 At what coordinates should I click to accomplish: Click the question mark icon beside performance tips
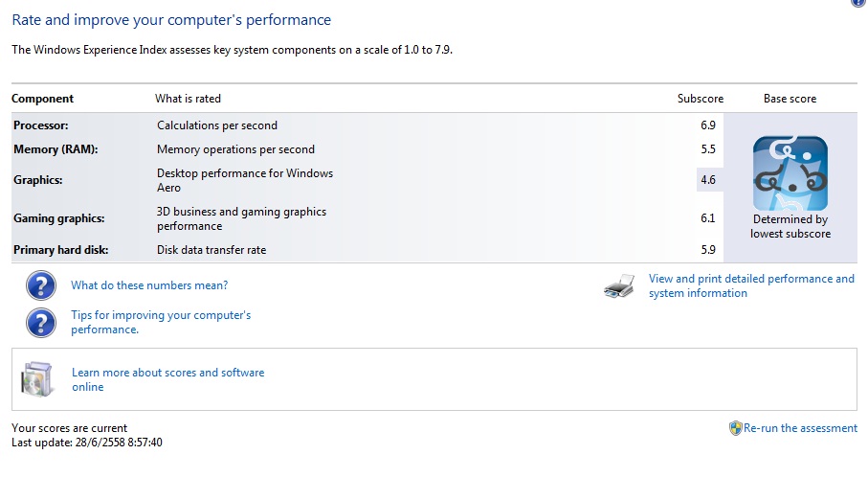coord(41,323)
